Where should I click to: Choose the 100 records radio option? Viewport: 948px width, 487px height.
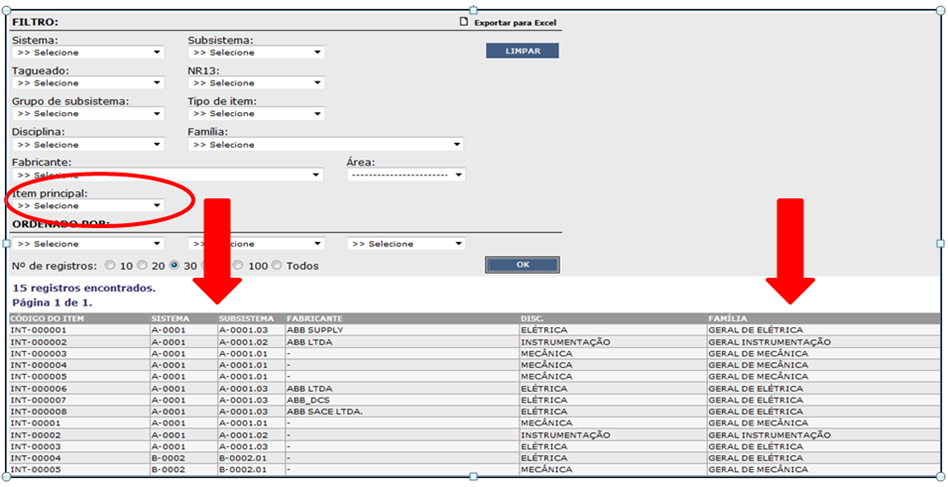[x=238, y=266]
